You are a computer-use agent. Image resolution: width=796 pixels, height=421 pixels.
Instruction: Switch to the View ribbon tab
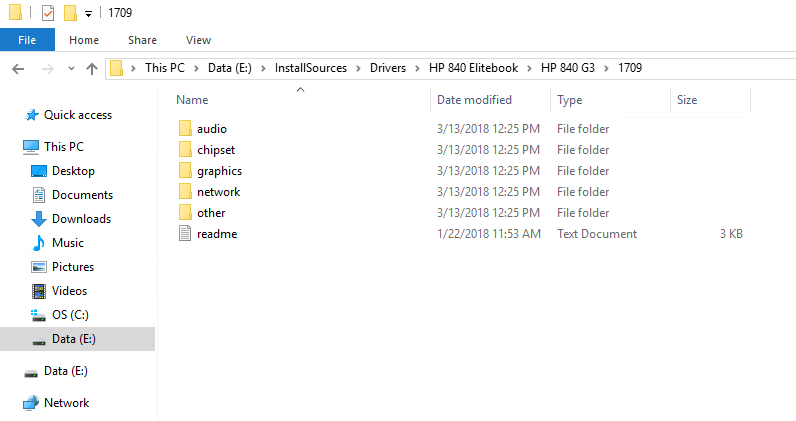(x=198, y=40)
